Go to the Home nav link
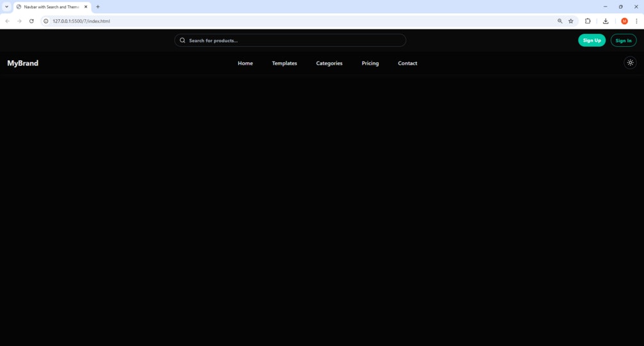644x346 pixels. tap(245, 63)
